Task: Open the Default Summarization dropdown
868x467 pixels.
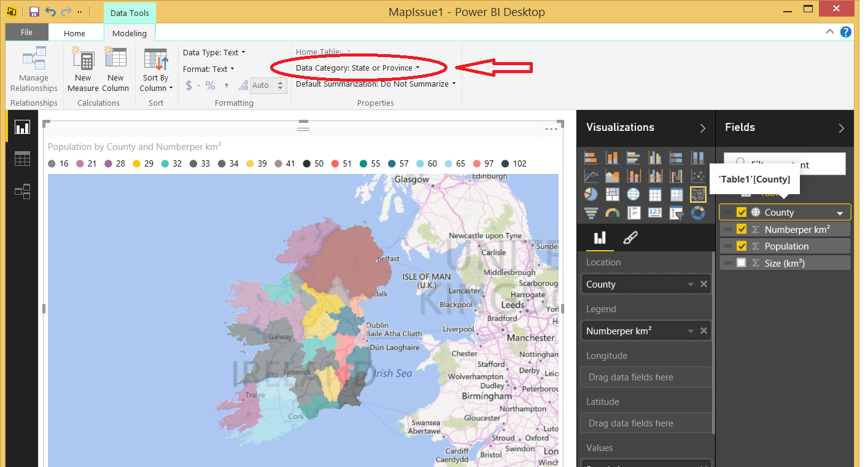Action: point(376,84)
